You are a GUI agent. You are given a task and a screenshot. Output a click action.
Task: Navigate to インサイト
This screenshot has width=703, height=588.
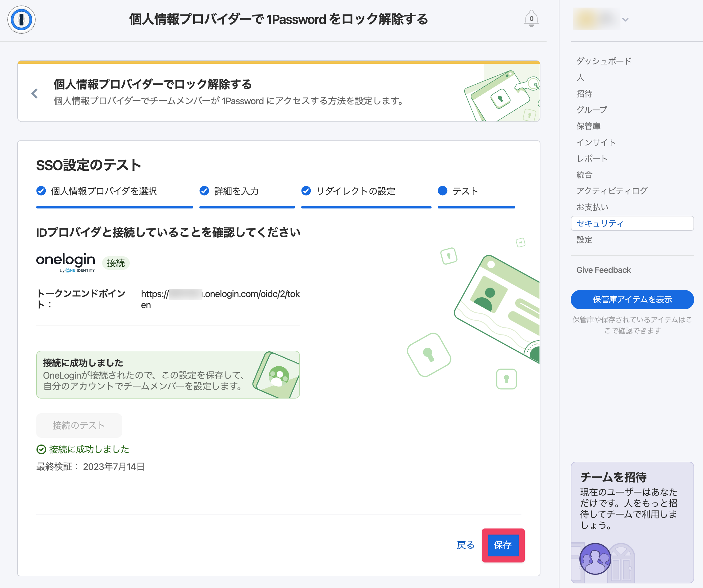(x=596, y=142)
